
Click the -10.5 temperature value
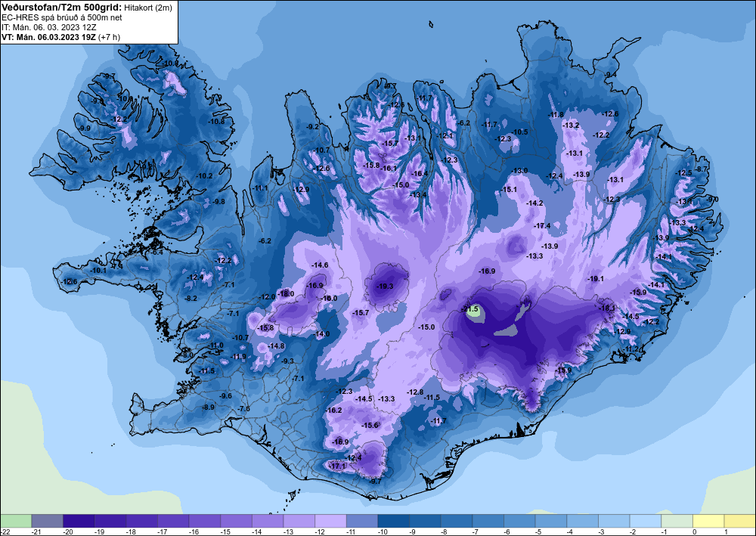pos(519,132)
